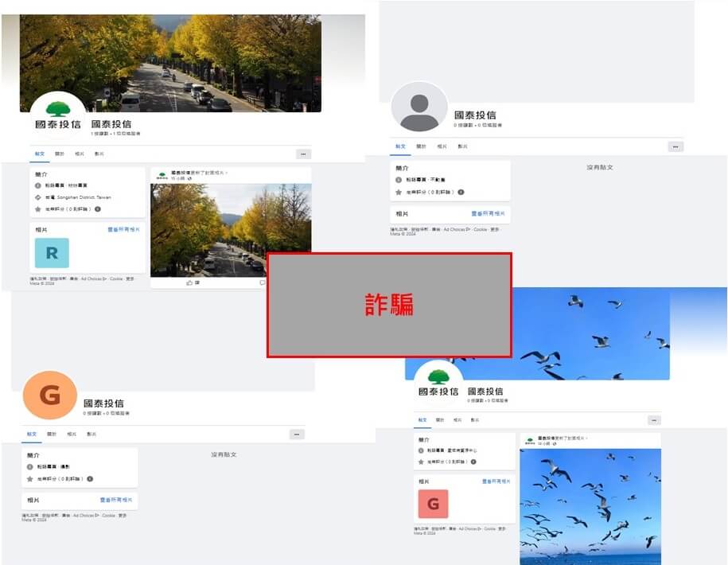Open the three-dot menu on orange G page
728x565 pixels.
[297, 434]
